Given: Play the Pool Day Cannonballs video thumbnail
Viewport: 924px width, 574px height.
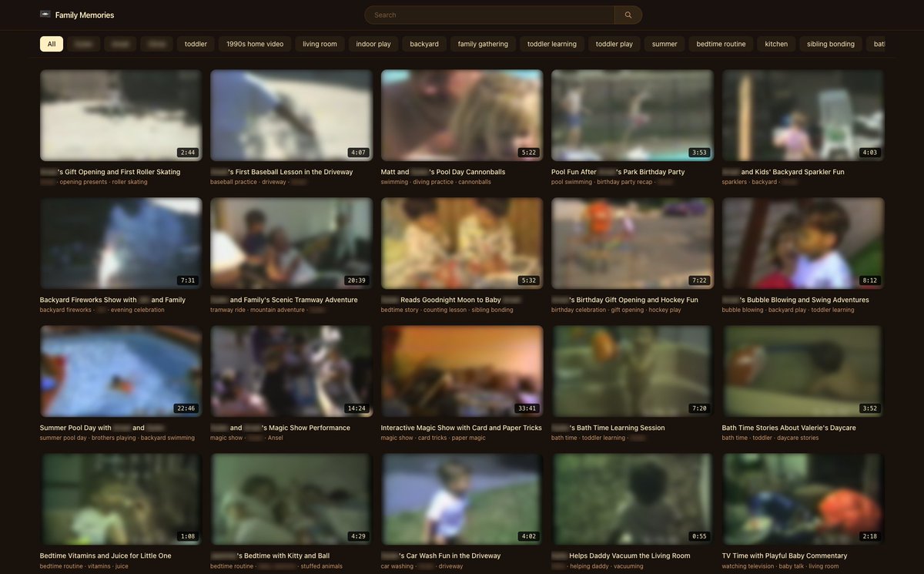Looking at the screenshot, I should tap(462, 115).
